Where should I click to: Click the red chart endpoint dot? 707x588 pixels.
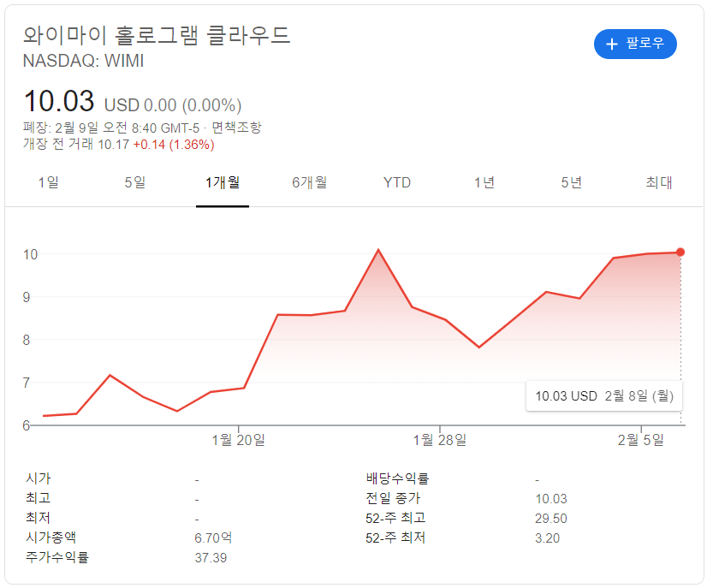click(680, 252)
